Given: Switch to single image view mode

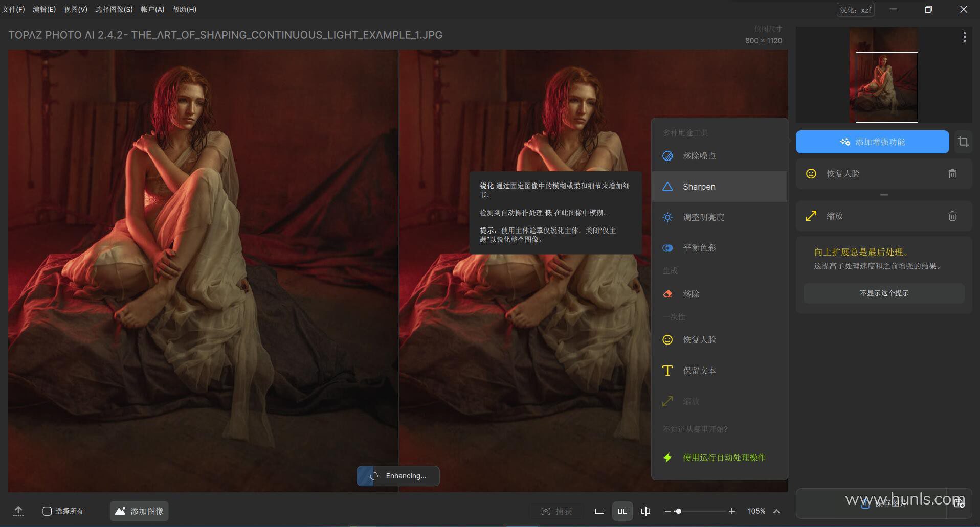Looking at the screenshot, I should tap(599, 511).
